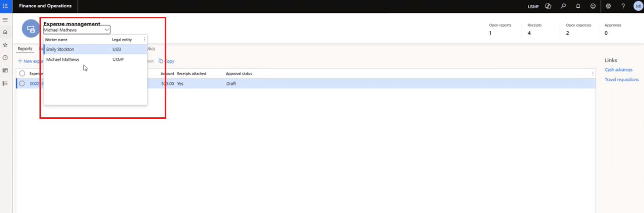Image resolution: width=644 pixels, height=213 pixels.
Task: Open the Cash advances link
Action: click(x=618, y=70)
